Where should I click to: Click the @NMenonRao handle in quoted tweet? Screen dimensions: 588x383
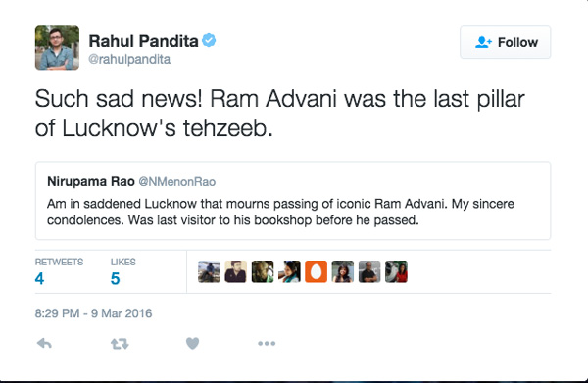[177, 182]
